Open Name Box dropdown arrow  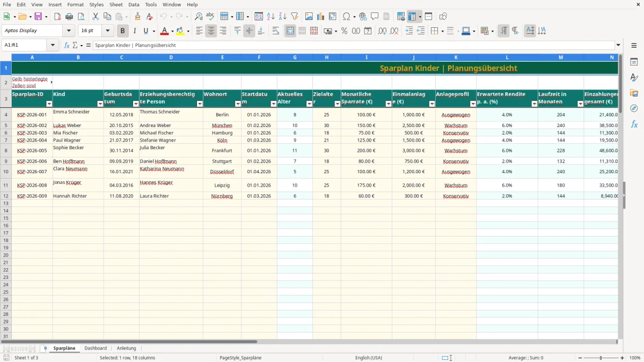53,45
